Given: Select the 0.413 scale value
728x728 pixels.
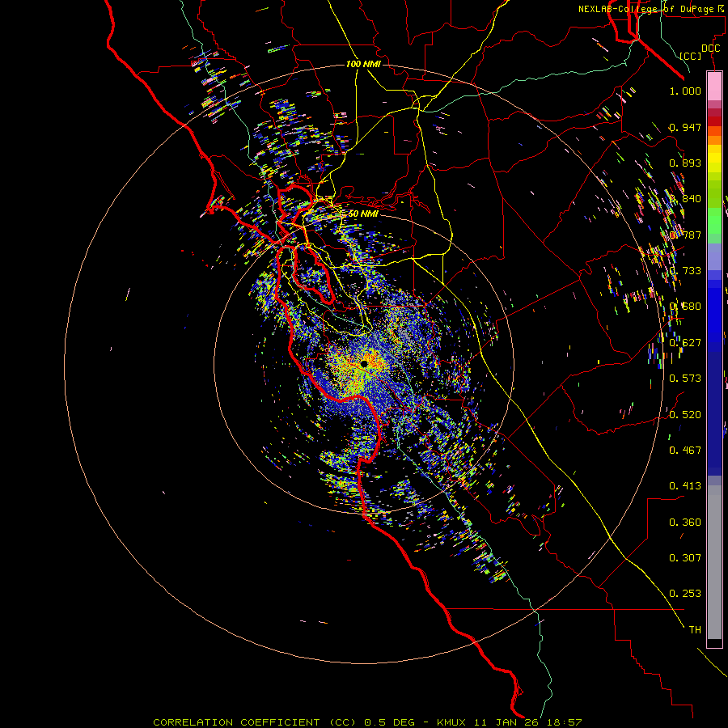Looking at the screenshot, I should [x=685, y=486].
